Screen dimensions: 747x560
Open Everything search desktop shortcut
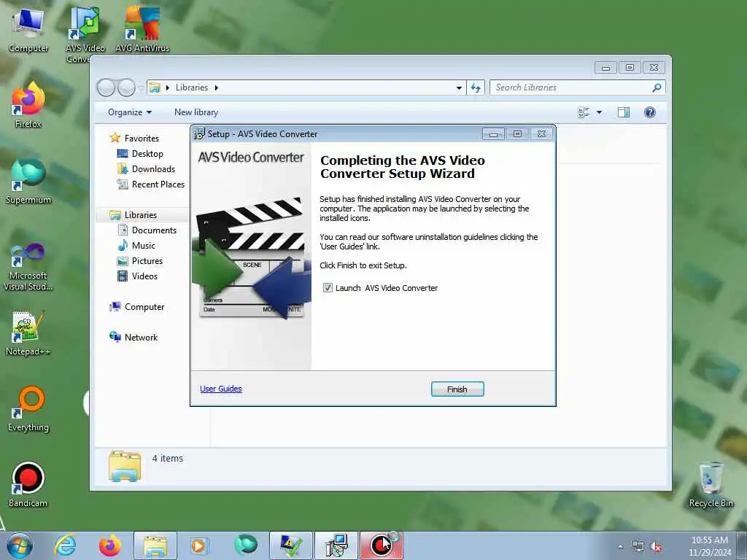pyautogui.click(x=28, y=410)
